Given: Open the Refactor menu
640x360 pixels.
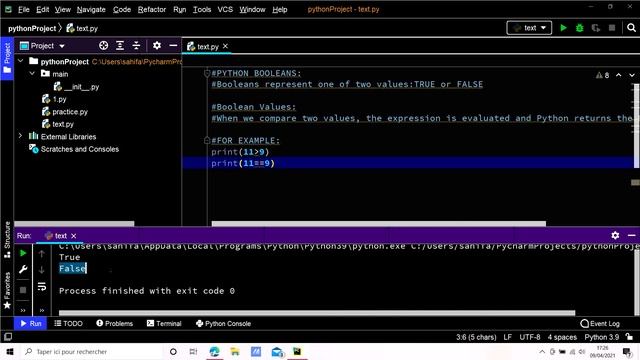Looking at the screenshot, I should point(152,9).
